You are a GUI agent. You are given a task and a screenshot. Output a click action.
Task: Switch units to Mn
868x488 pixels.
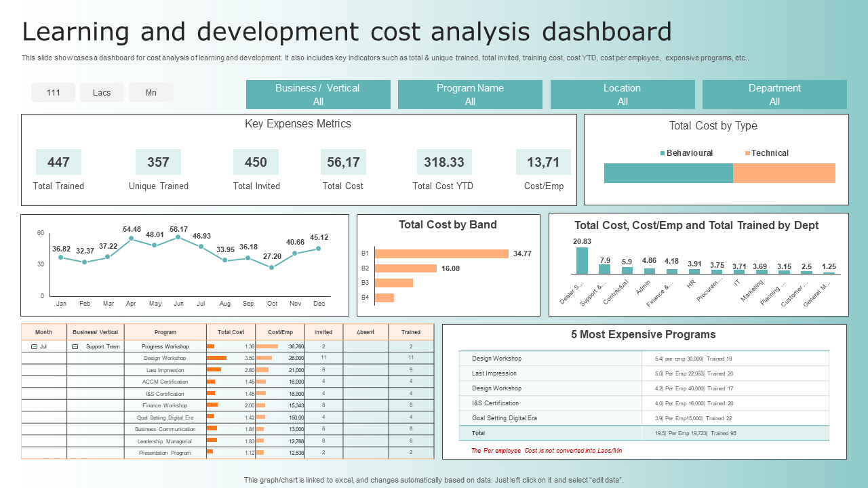coord(151,92)
